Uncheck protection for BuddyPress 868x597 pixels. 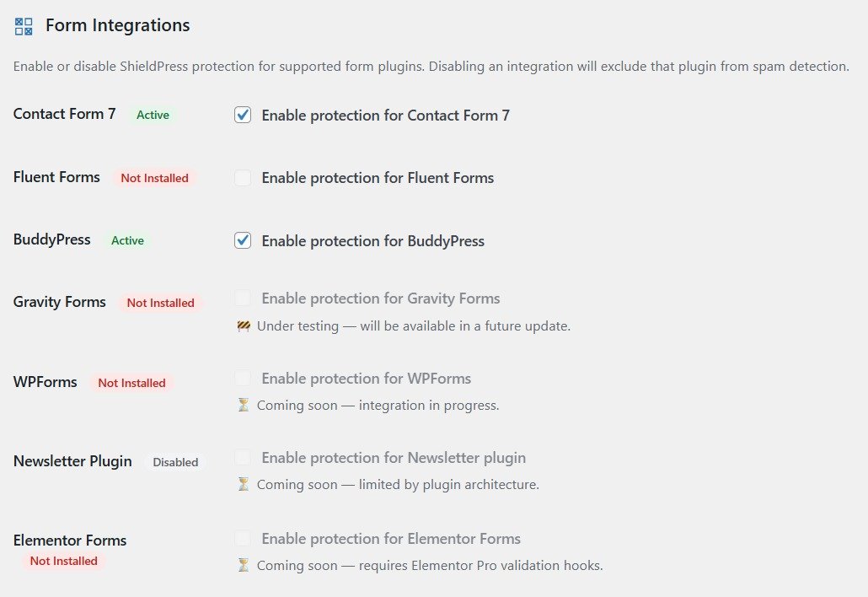coord(242,240)
